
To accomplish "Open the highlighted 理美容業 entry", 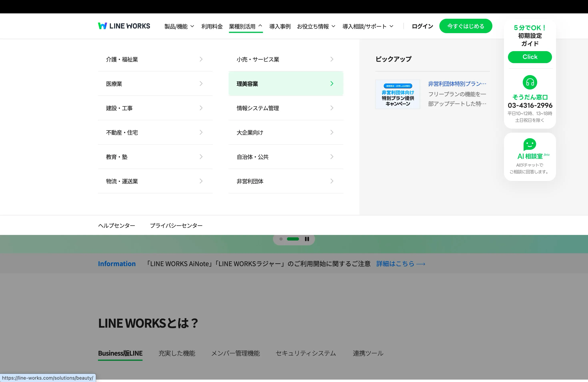I will (286, 84).
